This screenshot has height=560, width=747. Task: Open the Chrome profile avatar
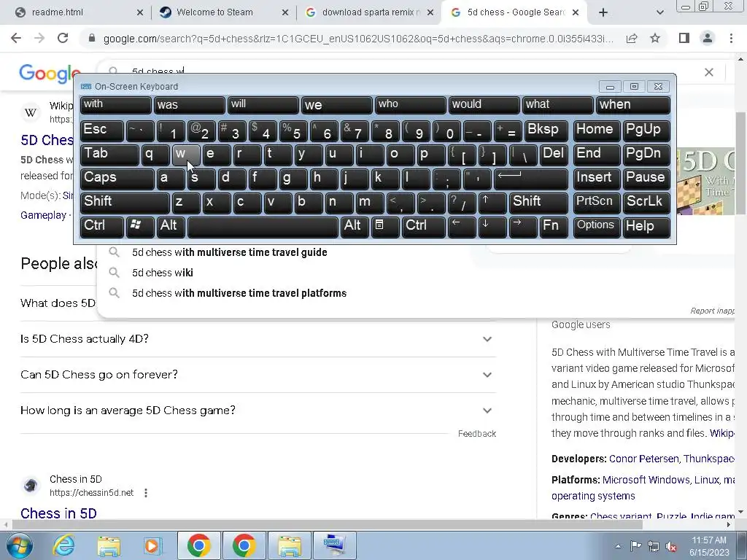pos(708,38)
